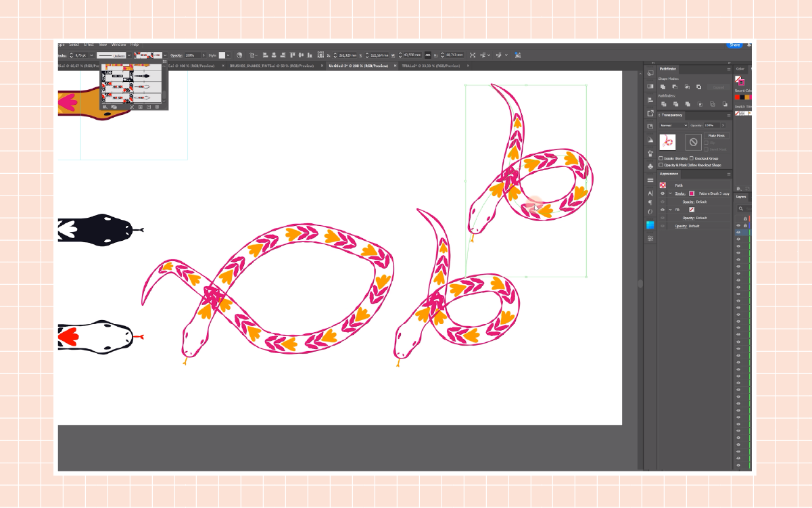This screenshot has height=508, width=812.
Task: Open the Normal blending mode dropdown
Action: pyautogui.click(x=673, y=125)
